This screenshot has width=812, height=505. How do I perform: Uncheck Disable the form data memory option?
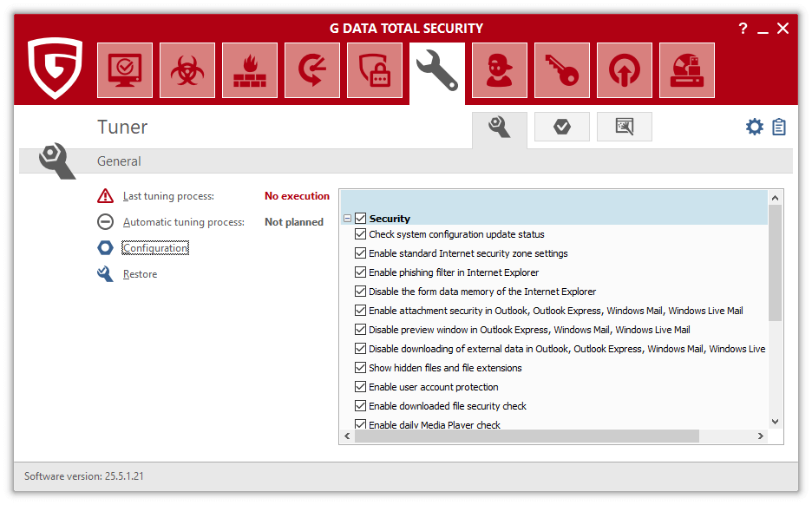(360, 291)
